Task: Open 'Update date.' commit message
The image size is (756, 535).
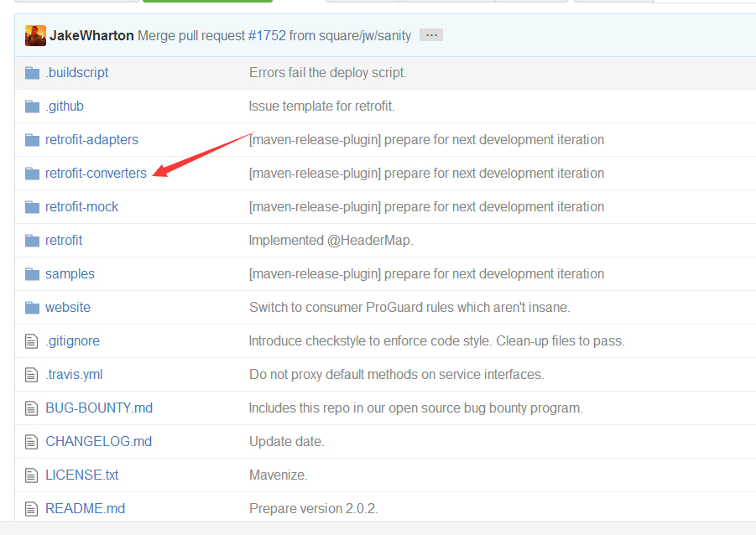Action: [x=286, y=441]
